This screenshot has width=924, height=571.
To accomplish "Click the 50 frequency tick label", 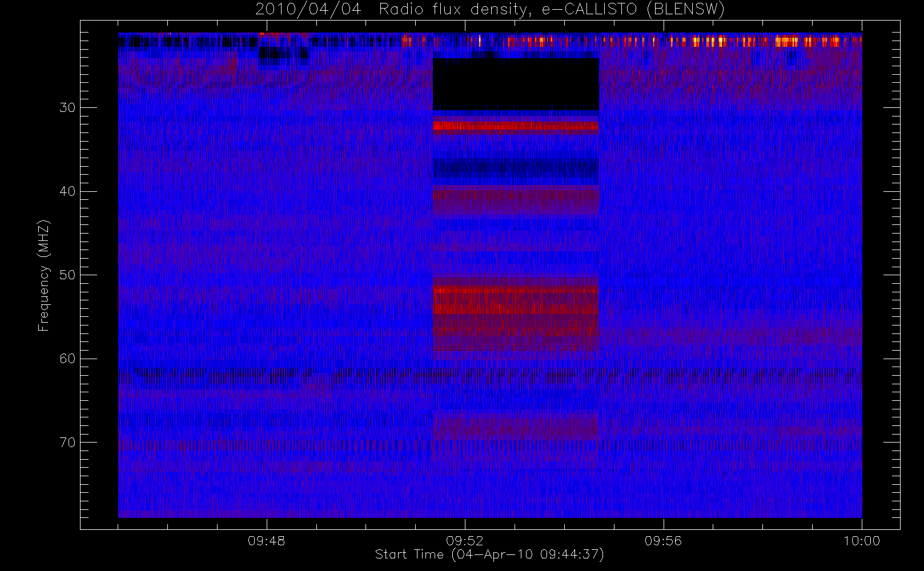I will click(x=67, y=275).
